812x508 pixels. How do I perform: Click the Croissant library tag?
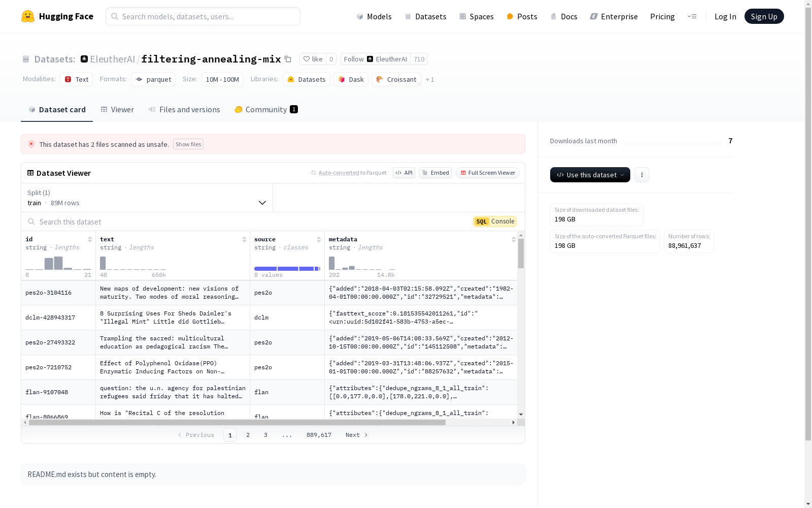coord(396,79)
